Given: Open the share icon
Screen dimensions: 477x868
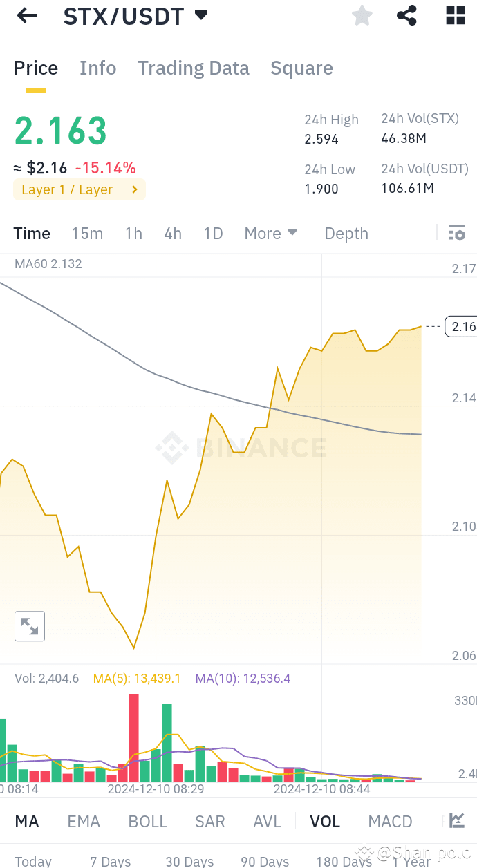Looking at the screenshot, I should [x=406, y=15].
